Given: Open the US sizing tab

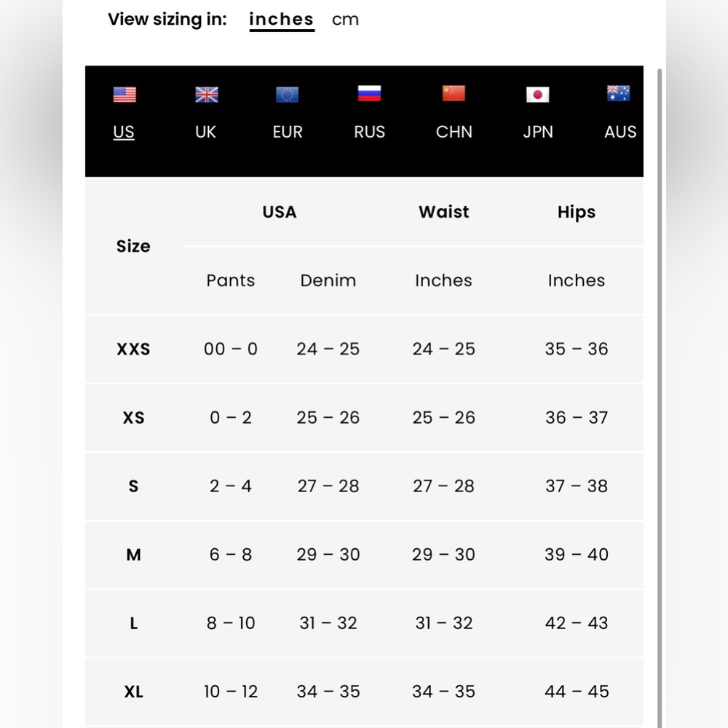Looking at the screenshot, I should pos(124,132).
